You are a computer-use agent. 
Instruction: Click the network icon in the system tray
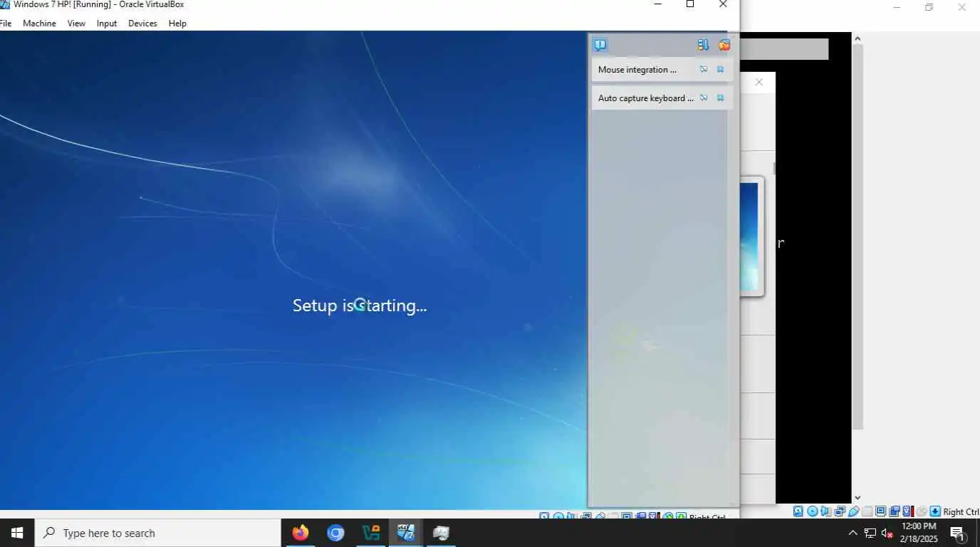[870, 533]
